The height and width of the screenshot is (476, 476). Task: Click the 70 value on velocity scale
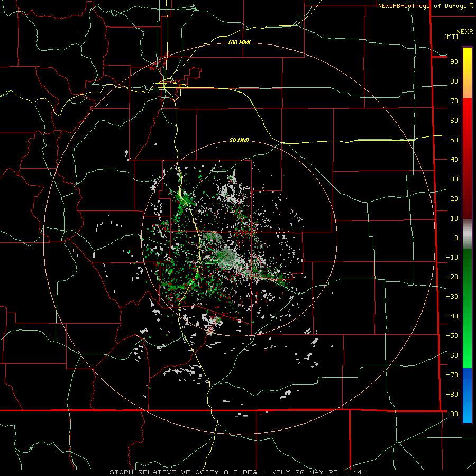454,101
